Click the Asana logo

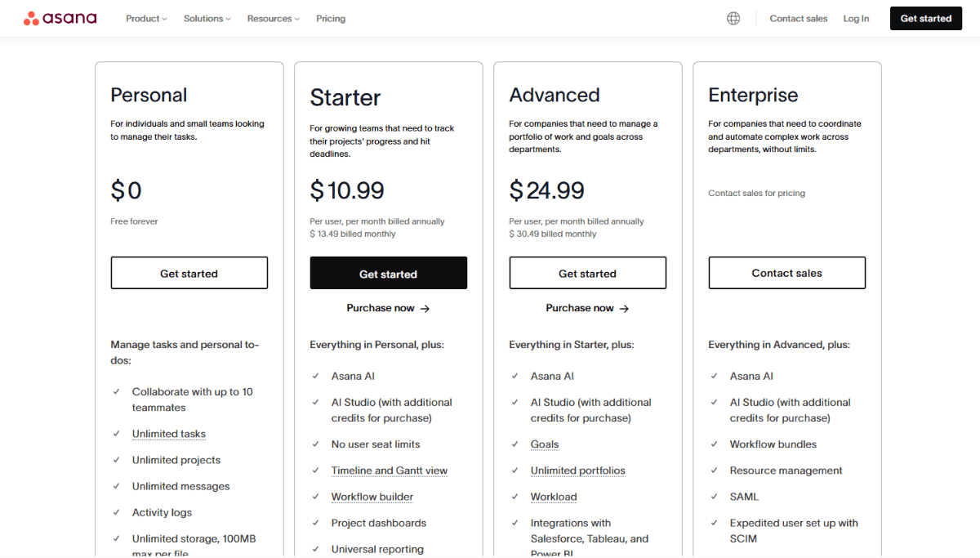(60, 17)
